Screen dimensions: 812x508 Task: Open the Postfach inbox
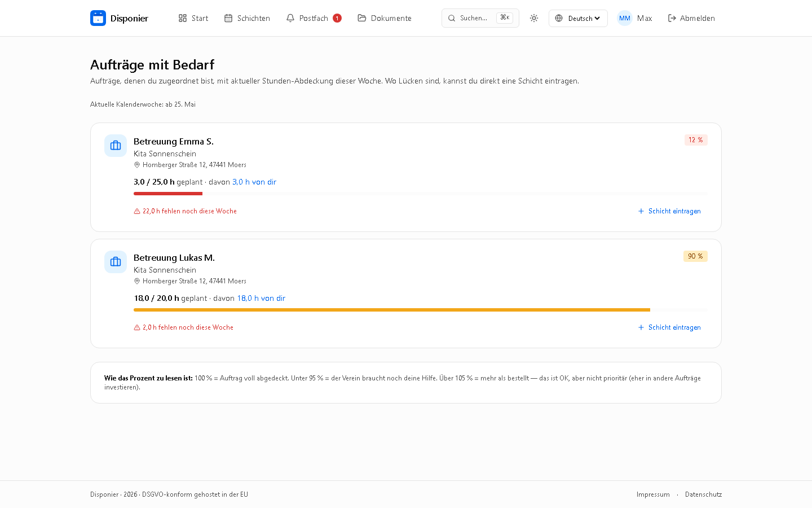coord(314,18)
